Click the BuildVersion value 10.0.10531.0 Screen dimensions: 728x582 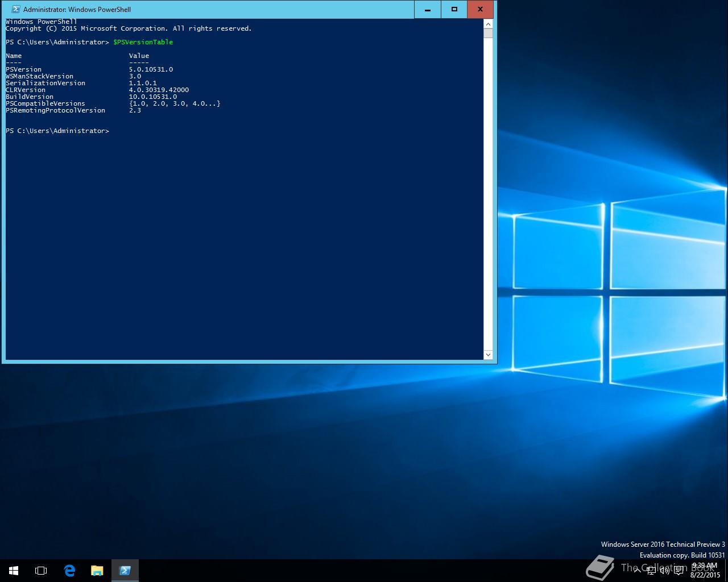pyautogui.click(x=152, y=97)
